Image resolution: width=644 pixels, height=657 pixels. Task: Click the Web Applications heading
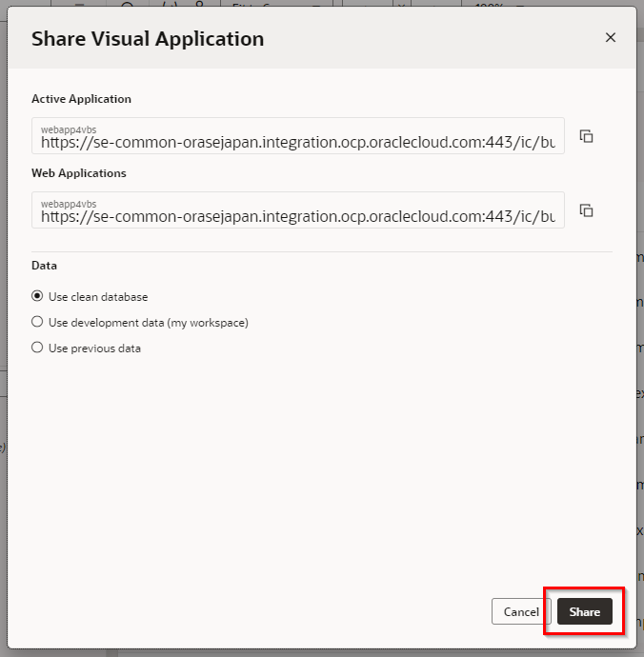[x=79, y=173]
